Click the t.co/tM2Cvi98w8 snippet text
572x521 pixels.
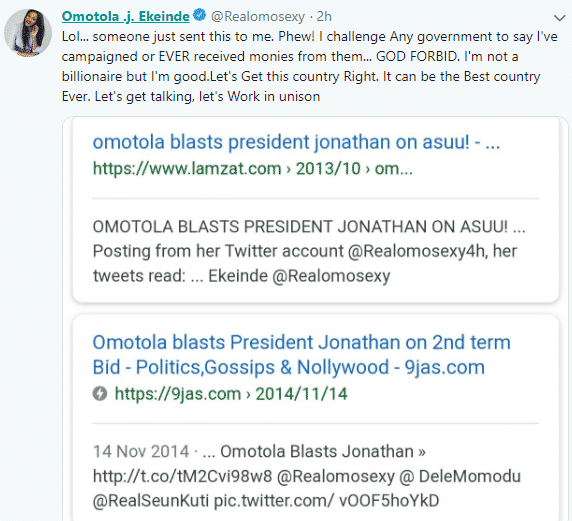tap(182, 476)
